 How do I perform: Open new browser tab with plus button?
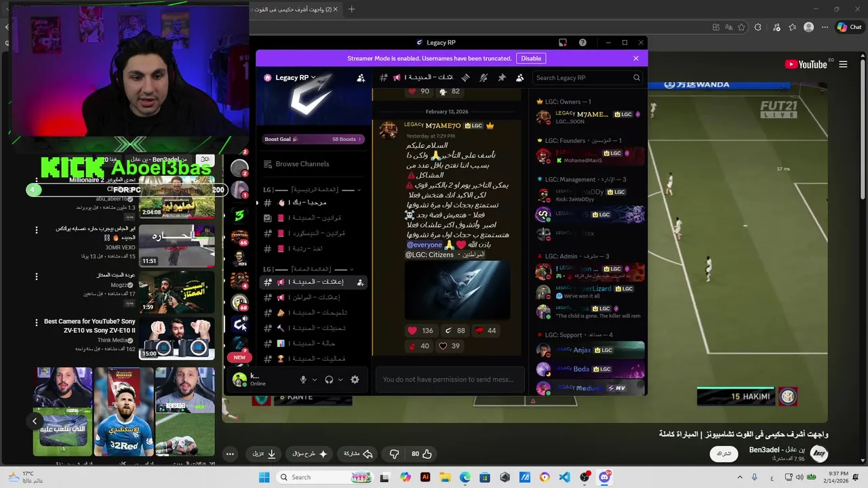click(351, 9)
